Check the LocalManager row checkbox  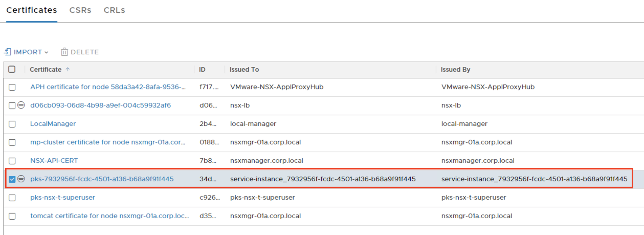click(12, 124)
